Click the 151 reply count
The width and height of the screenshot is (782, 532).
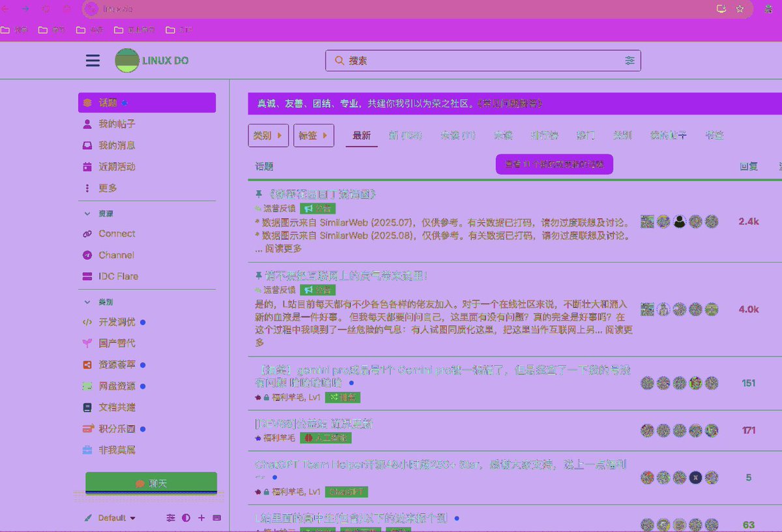pos(749,383)
